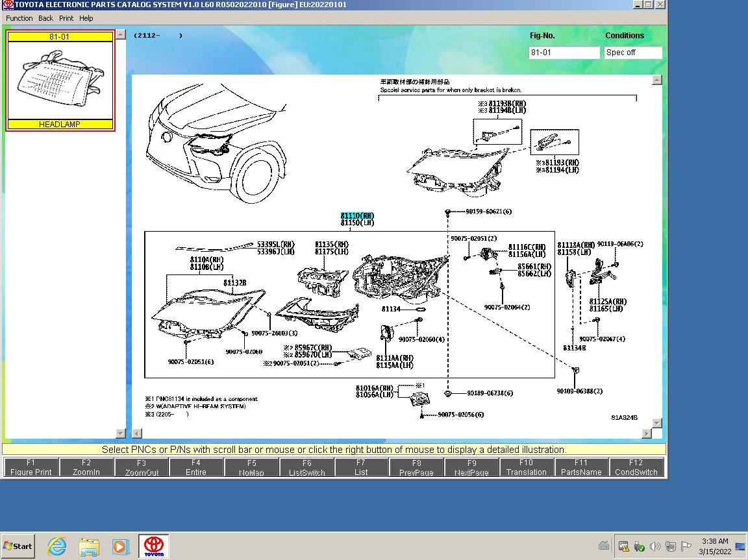The width and height of the screenshot is (748, 560).
Task: Open the Help menu
Action: click(x=86, y=18)
